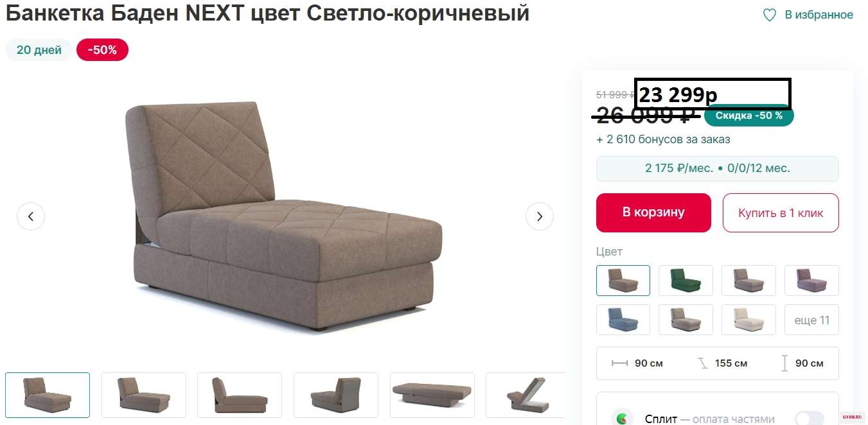Select the green color swatch

686,281
